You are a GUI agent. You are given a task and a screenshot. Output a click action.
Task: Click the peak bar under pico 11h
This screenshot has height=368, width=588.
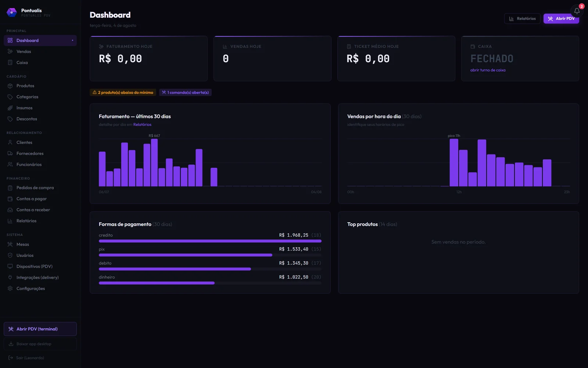454,163
